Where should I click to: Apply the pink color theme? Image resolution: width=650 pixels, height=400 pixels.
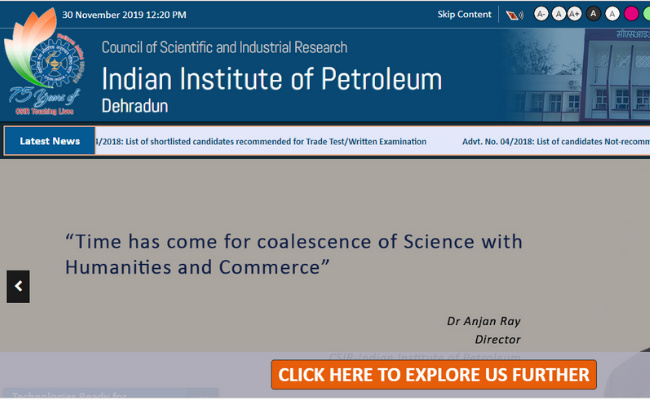coord(631,14)
